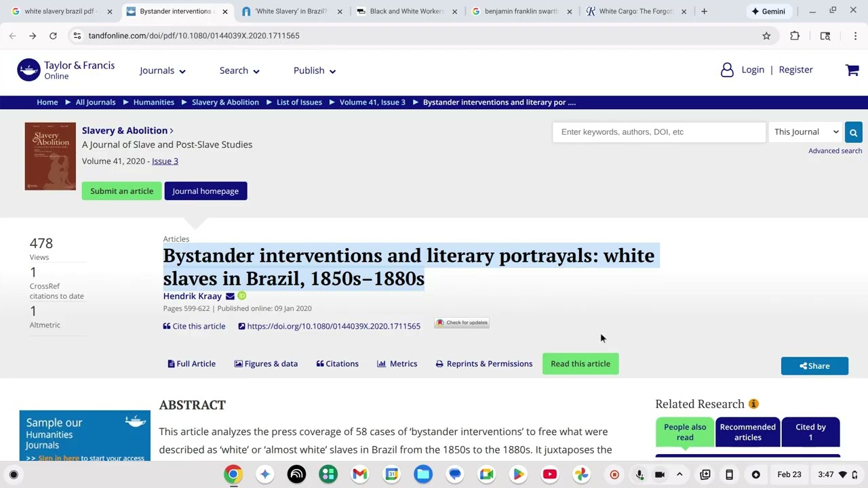Open Google Calendar from the shelf
868x488 pixels.
392,474
